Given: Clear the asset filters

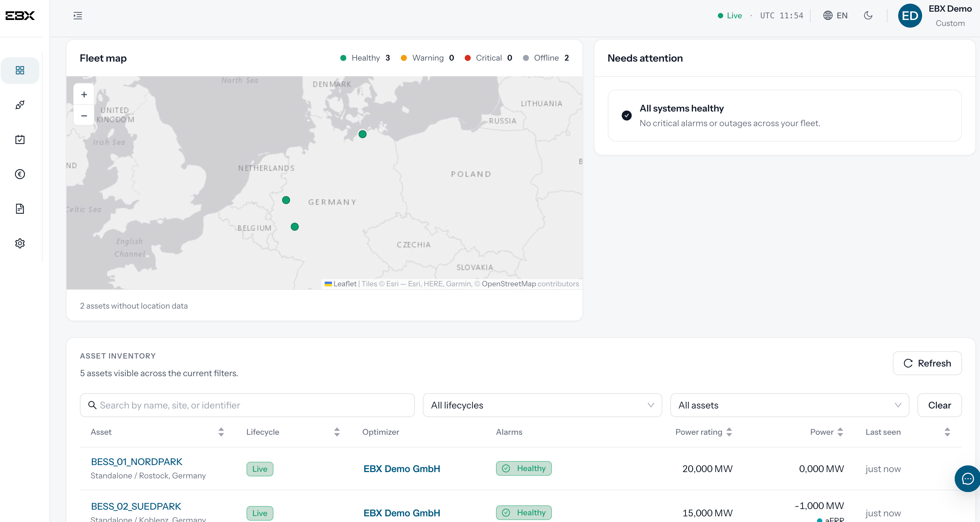Looking at the screenshot, I should 939,405.
